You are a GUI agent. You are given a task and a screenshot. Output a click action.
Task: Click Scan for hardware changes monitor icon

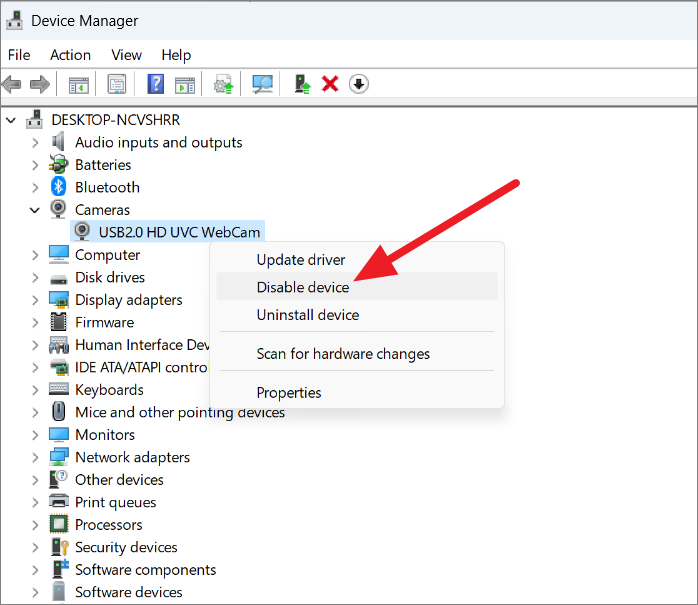[x=262, y=84]
